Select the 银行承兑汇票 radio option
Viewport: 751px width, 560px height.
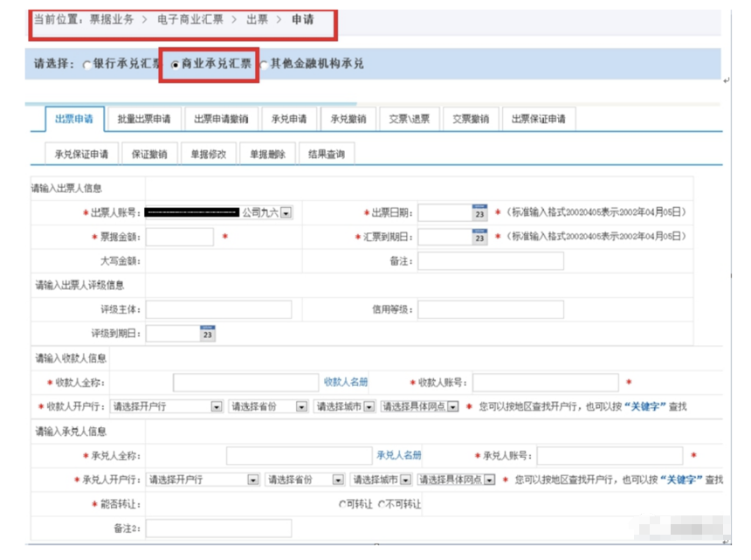click(x=86, y=65)
